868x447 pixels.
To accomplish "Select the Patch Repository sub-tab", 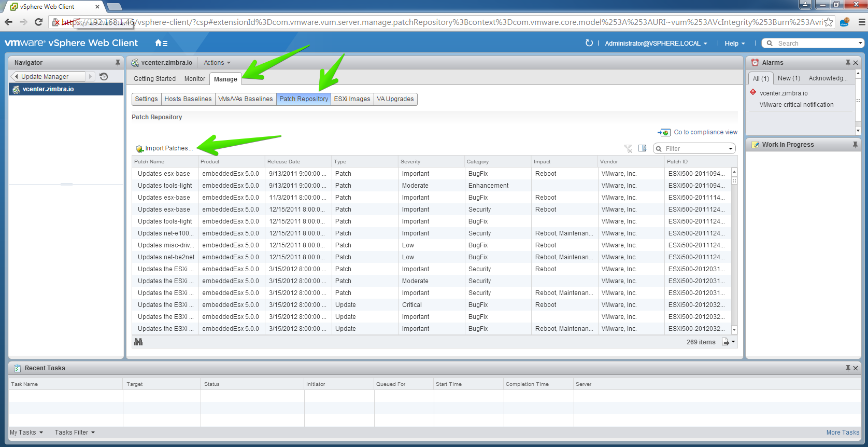I will point(304,99).
